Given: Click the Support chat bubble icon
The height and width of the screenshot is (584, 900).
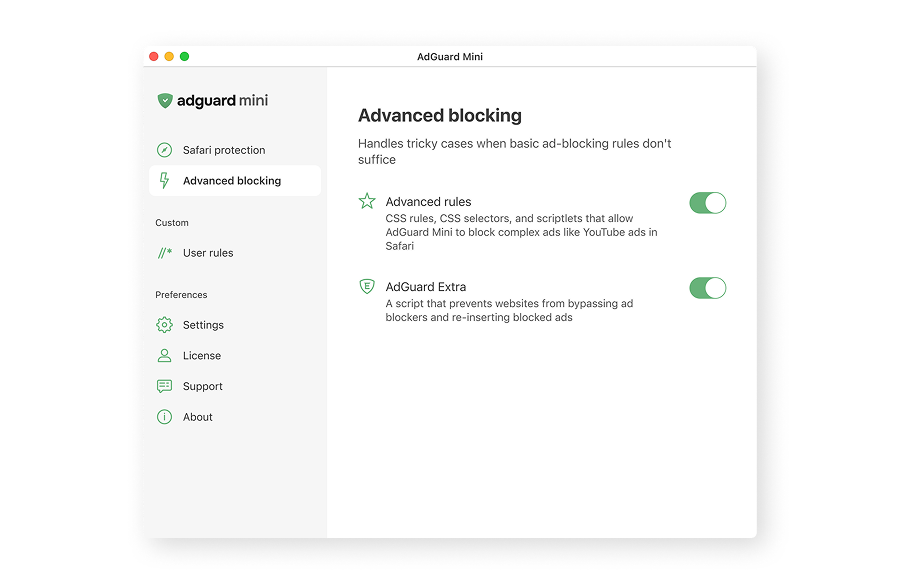Looking at the screenshot, I should [165, 386].
